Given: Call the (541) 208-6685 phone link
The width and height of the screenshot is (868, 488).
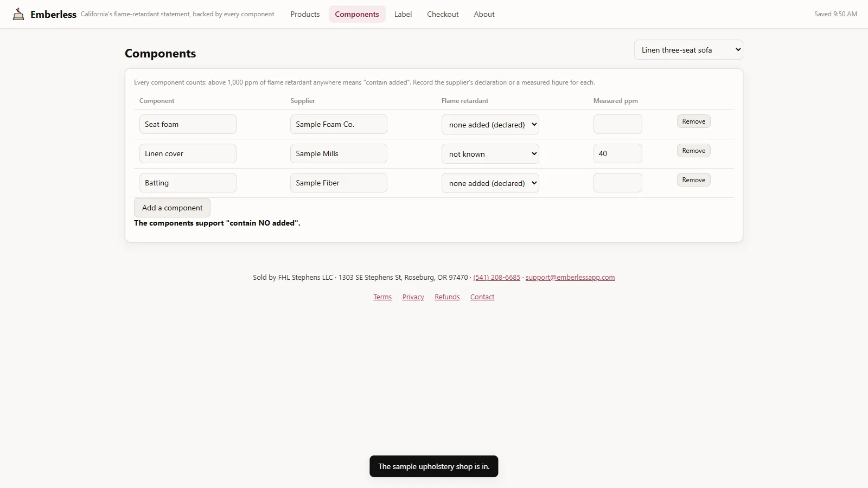Looking at the screenshot, I should click(496, 277).
